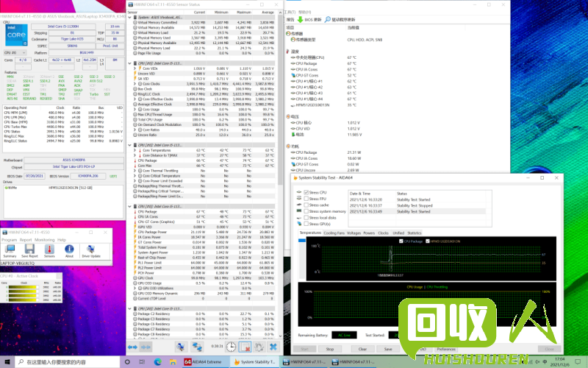This screenshot has height=368, width=588.
Task: Open the CPU #0 dropdown in the summary window
Action: tap(15, 53)
